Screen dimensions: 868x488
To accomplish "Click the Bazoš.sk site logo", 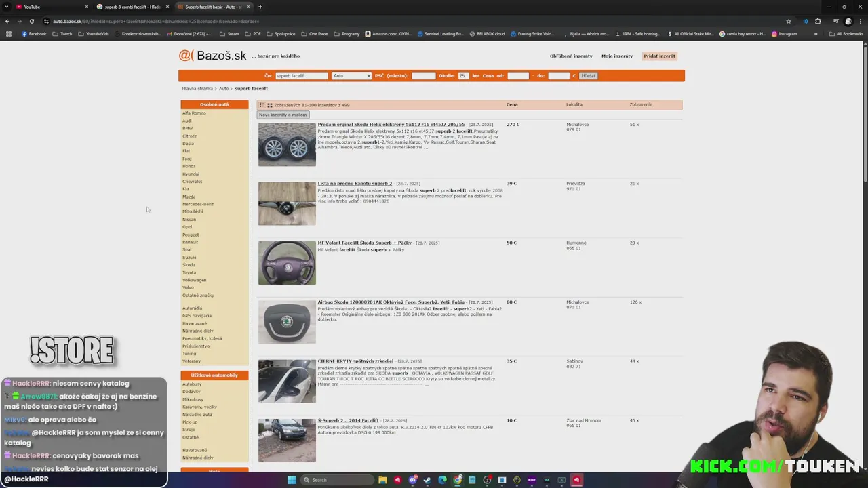I will click(212, 56).
